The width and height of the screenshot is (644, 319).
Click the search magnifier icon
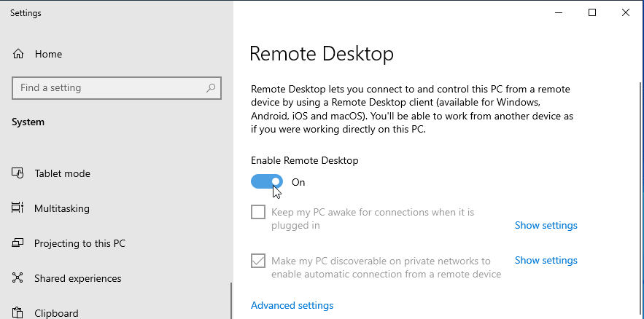pyautogui.click(x=211, y=88)
